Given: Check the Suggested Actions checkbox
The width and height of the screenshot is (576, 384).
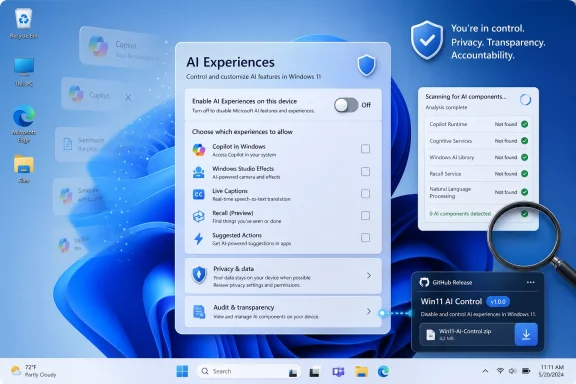Looking at the screenshot, I should tap(365, 237).
